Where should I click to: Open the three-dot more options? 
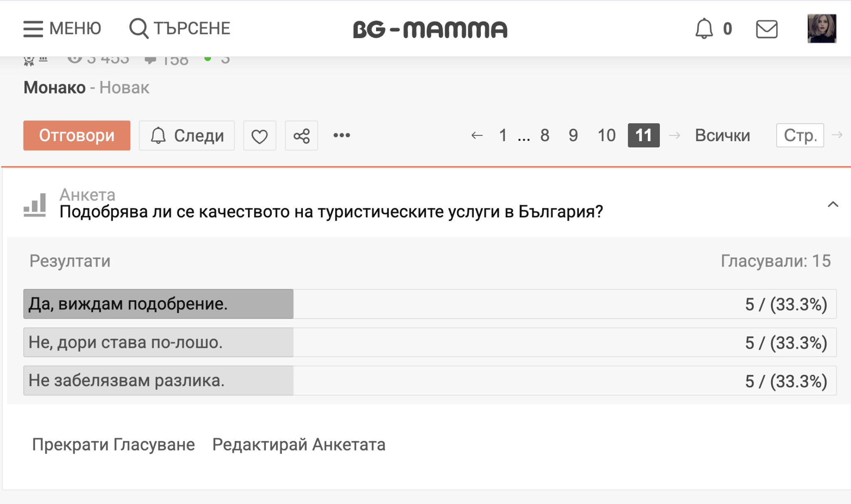pos(342,135)
